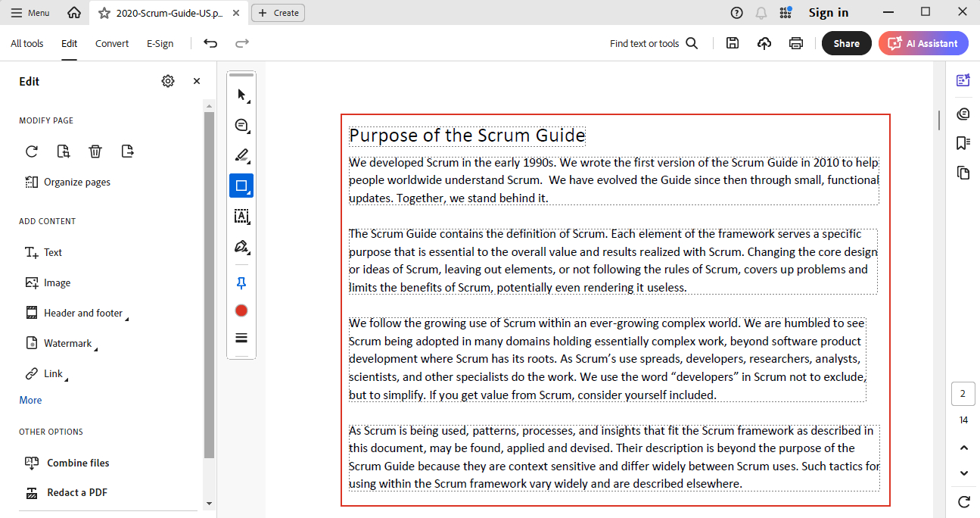Screen dimensions: 980x518
Task: Open the line thickness menu
Action: (x=241, y=338)
